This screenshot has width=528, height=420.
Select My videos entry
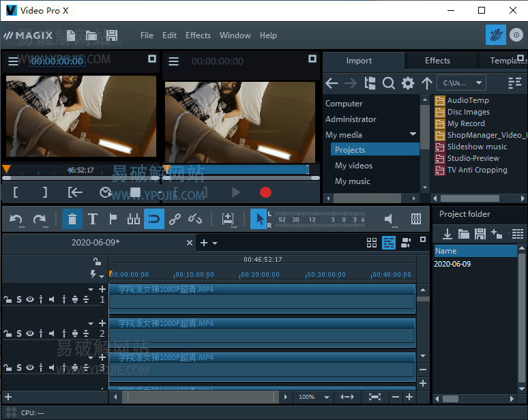pos(353,166)
